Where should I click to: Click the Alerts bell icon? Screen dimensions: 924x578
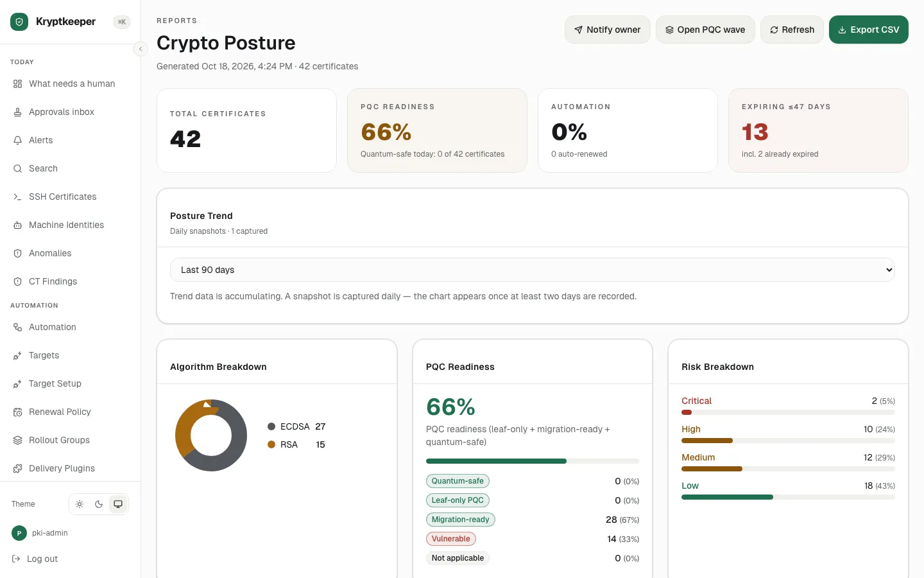[x=17, y=140]
